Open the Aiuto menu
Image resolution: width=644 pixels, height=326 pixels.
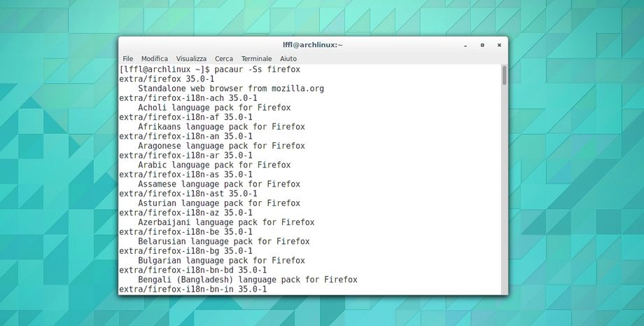[x=288, y=59]
